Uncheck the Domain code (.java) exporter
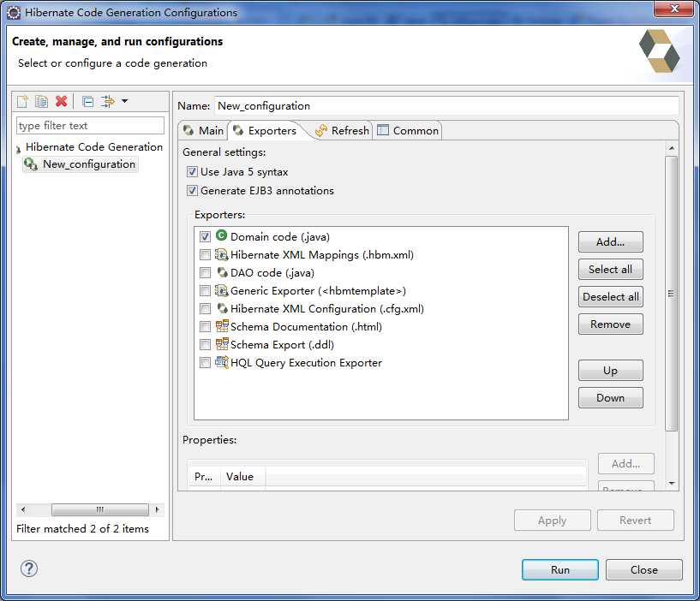Image resolution: width=700 pixels, height=601 pixels. point(205,236)
